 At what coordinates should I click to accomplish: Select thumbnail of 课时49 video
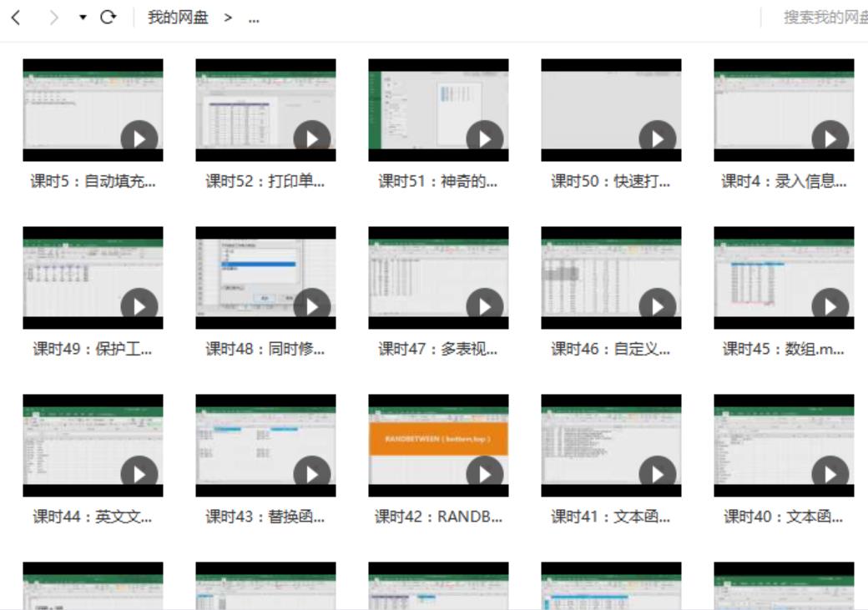pyautogui.click(x=93, y=277)
